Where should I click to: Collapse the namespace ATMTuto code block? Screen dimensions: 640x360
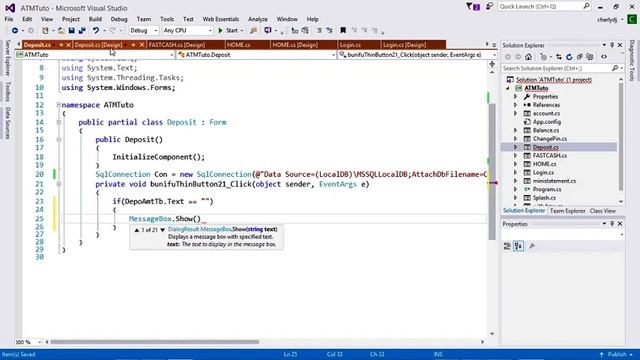[x=58, y=105]
